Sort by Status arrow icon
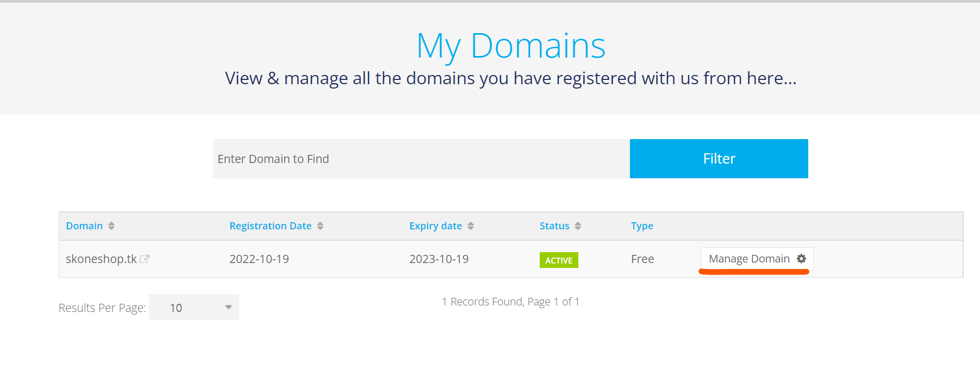 pos(578,226)
